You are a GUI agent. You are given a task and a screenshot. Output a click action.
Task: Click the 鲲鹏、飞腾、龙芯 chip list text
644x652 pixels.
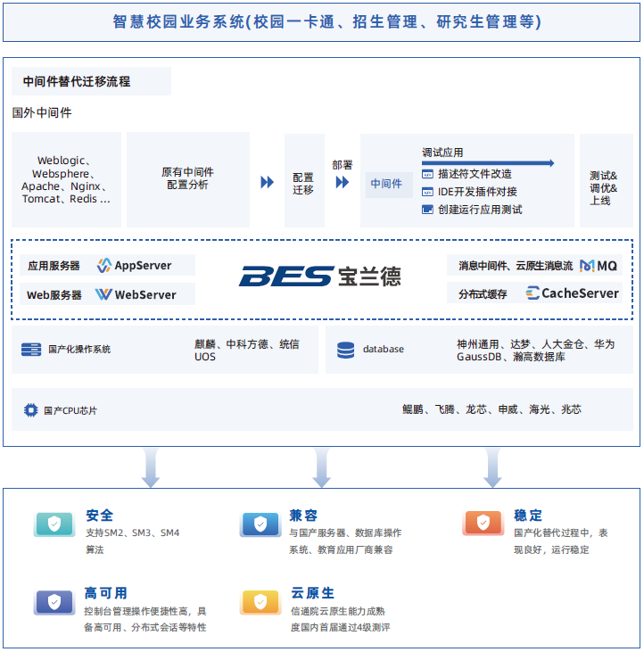pyautogui.click(x=491, y=409)
